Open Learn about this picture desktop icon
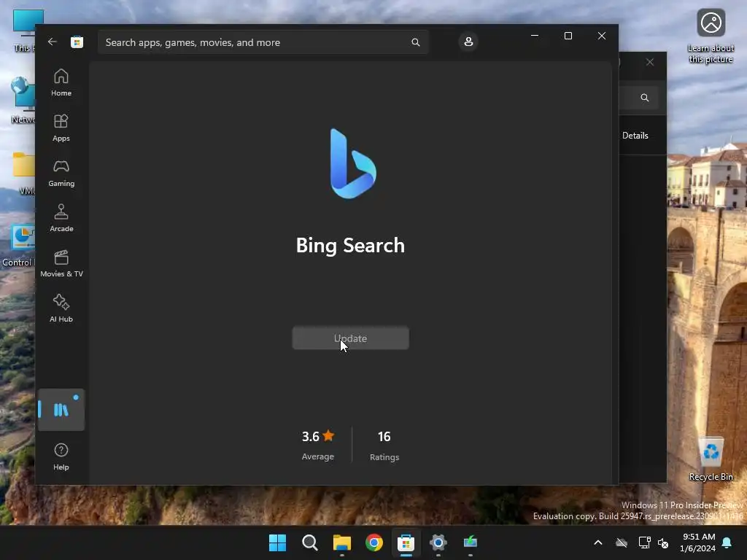This screenshot has height=560, width=747. [x=711, y=36]
